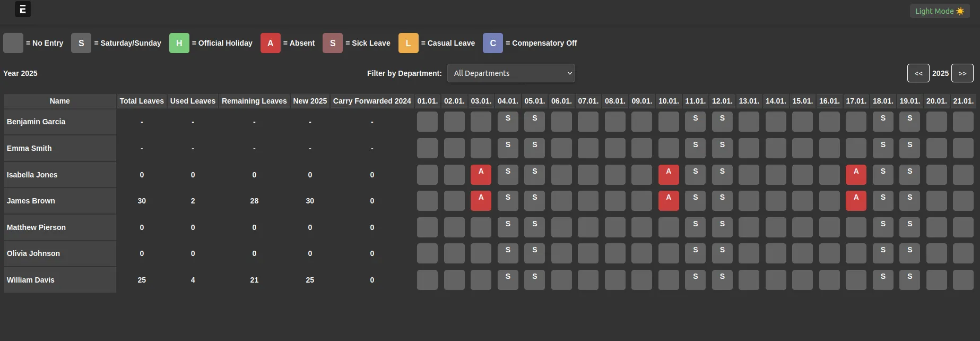The height and width of the screenshot is (341, 980).
Task: Click James Brown absent cell on 17.01.
Action: pos(856,201)
